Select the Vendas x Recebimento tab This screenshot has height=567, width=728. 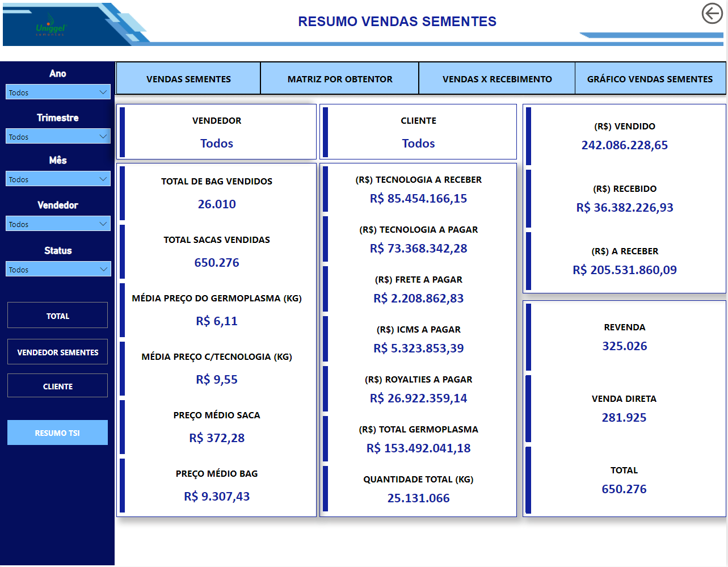click(497, 79)
